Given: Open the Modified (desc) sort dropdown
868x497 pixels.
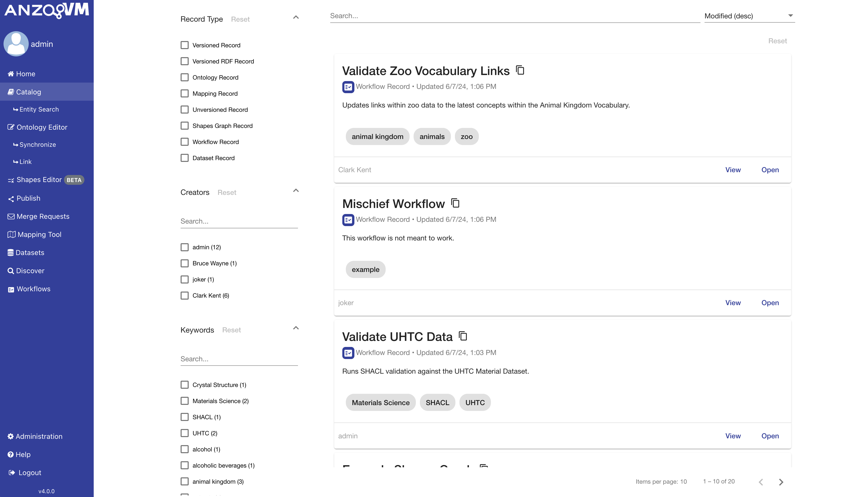Looking at the screenshot, I should tap(749, 16).
